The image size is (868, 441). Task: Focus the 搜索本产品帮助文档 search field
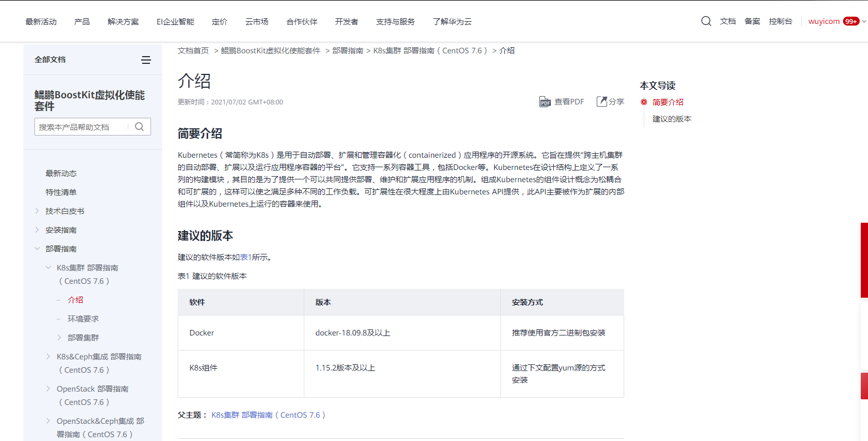[82, 127]
